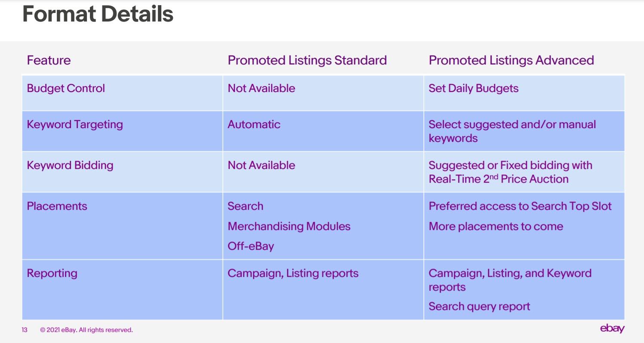Select Promoted Listings Advanced column header
Screen dimensions: 644x343
(x=512, y=60)
